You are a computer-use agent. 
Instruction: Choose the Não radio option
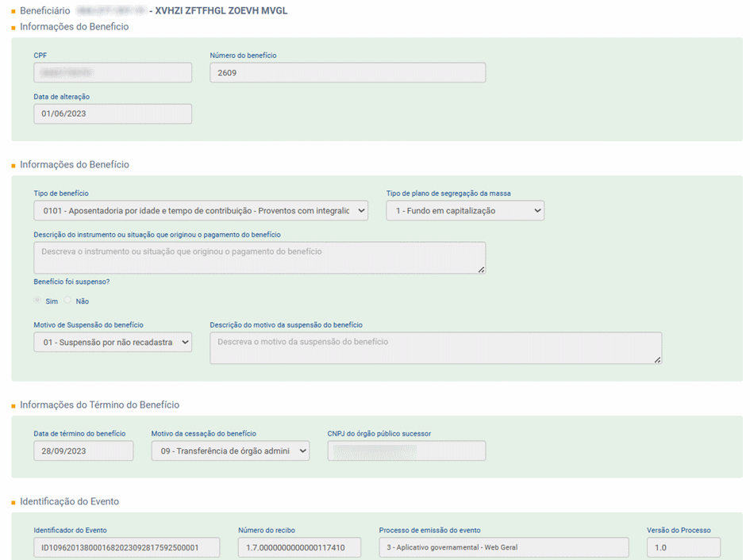[67, 301]
